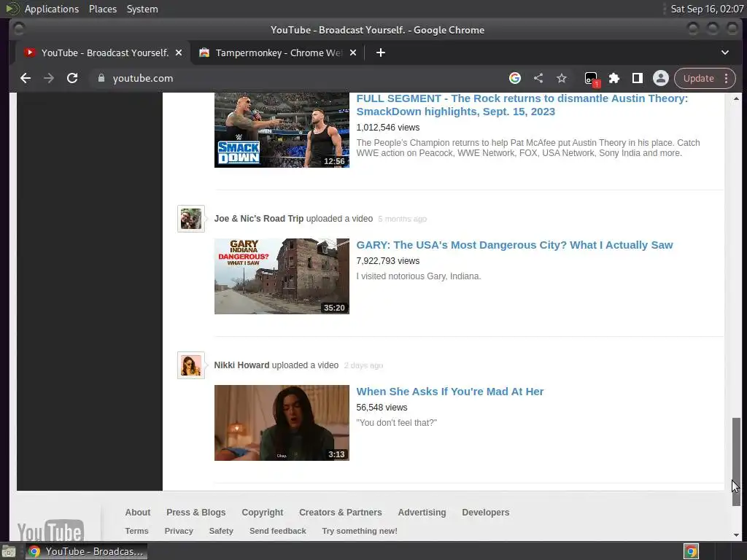Click the scrollbar down arrow
This screenshot has height=560, width=747.
pos(736,534)
